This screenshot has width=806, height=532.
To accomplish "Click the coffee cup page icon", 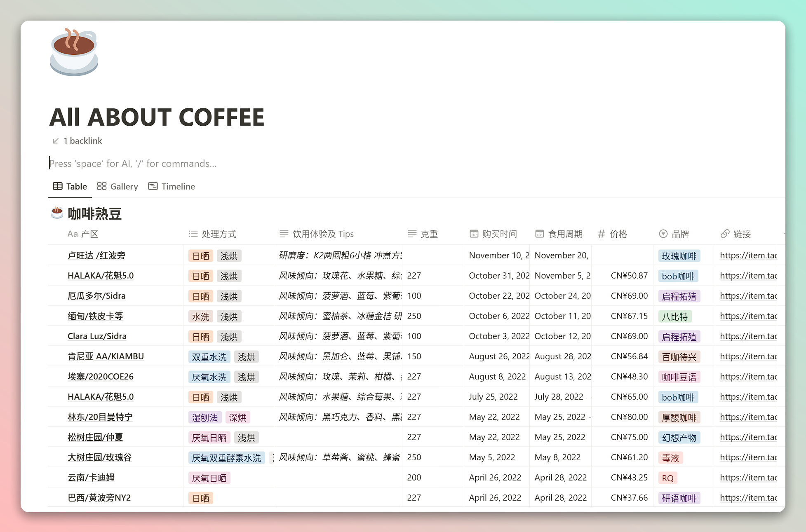I will click(74, 52).
